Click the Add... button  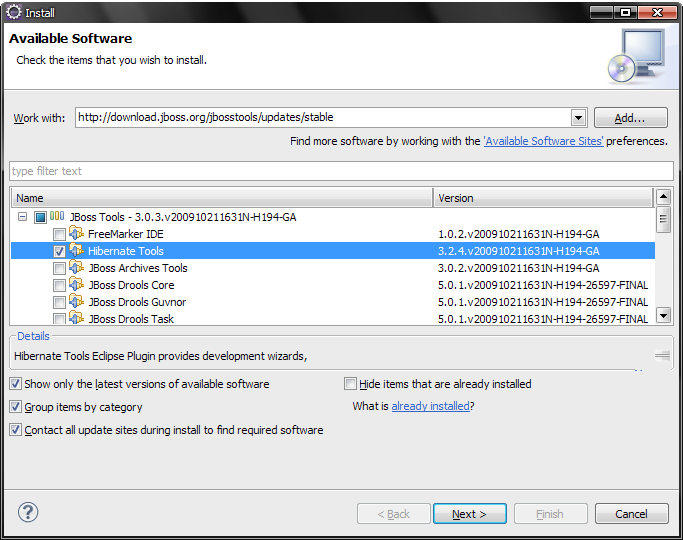[x=630, y=118]
